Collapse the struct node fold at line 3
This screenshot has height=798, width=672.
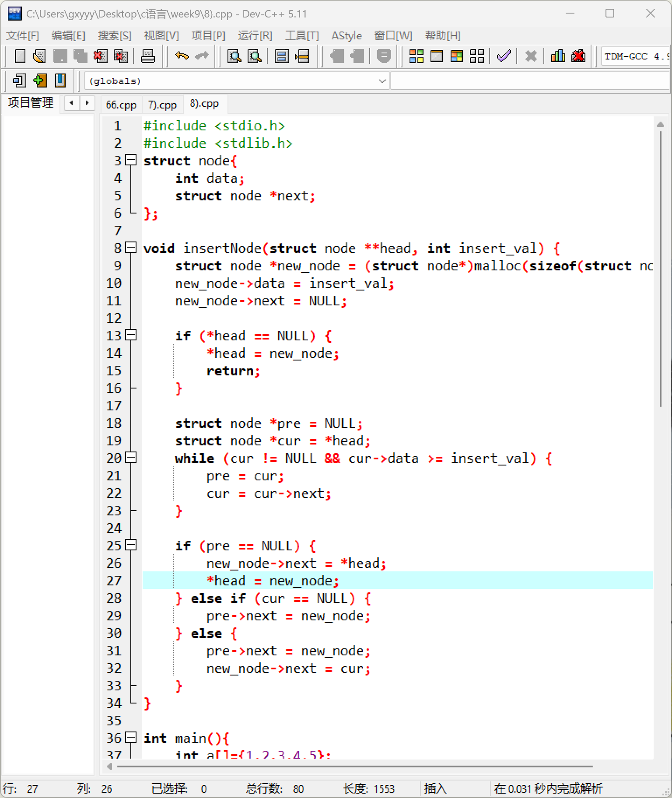(x=131, y=160)
